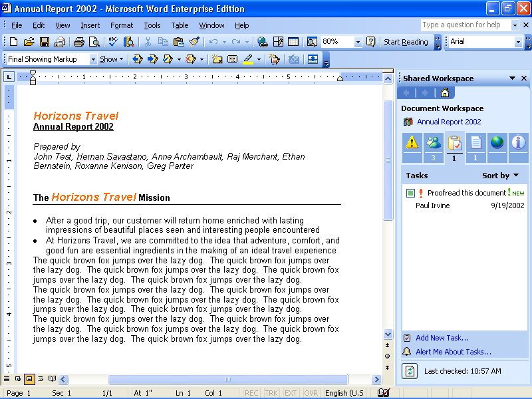The image size is (532, 399).
Task: Run the Spelling and Grammar check
Action: (113, 42)
